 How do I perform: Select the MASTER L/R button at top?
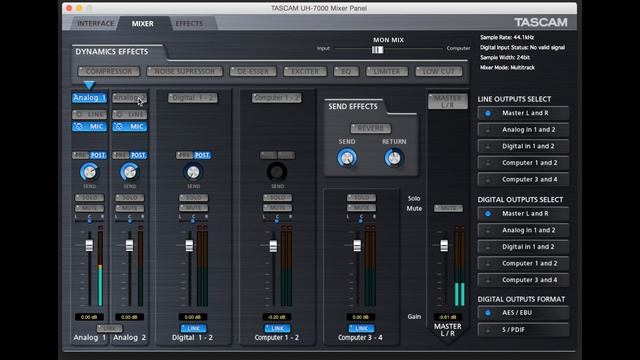tap(448, 101)
